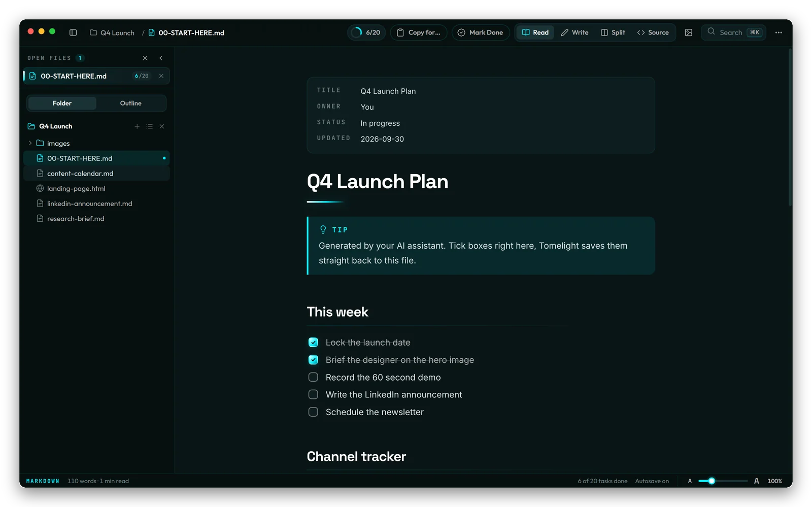
Task: Uncheck Brief the designer on hero image
Action: click(313, 360)
